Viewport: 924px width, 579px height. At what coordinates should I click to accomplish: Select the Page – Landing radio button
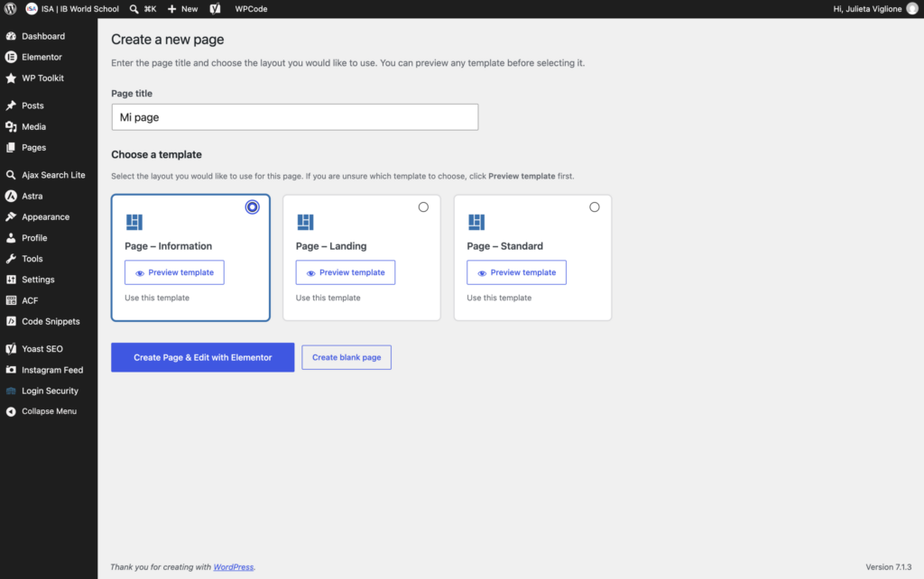click(x=423, y=207)
